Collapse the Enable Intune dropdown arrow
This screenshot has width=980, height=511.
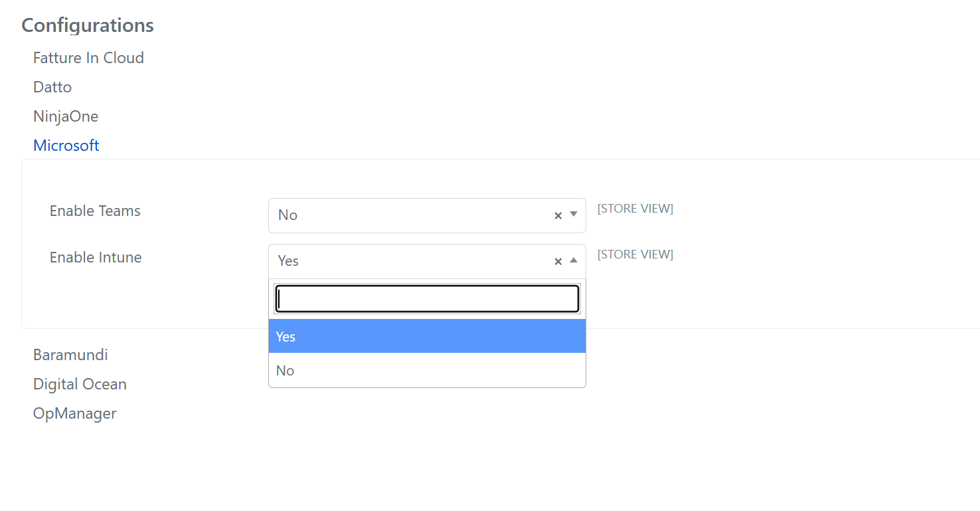[x=574, y=260]
